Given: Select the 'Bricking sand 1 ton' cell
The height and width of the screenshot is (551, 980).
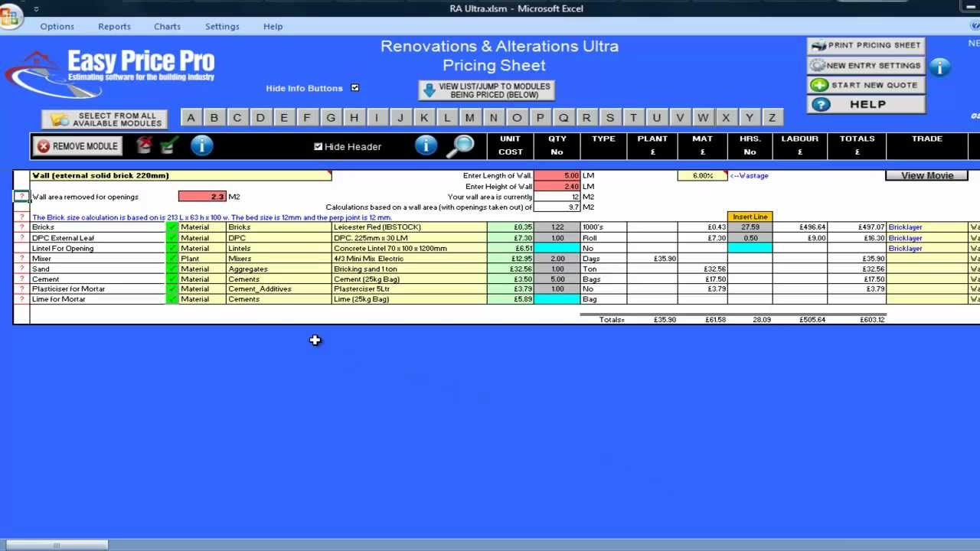Looking at the screenshot, I should click(x=410, y=269).
